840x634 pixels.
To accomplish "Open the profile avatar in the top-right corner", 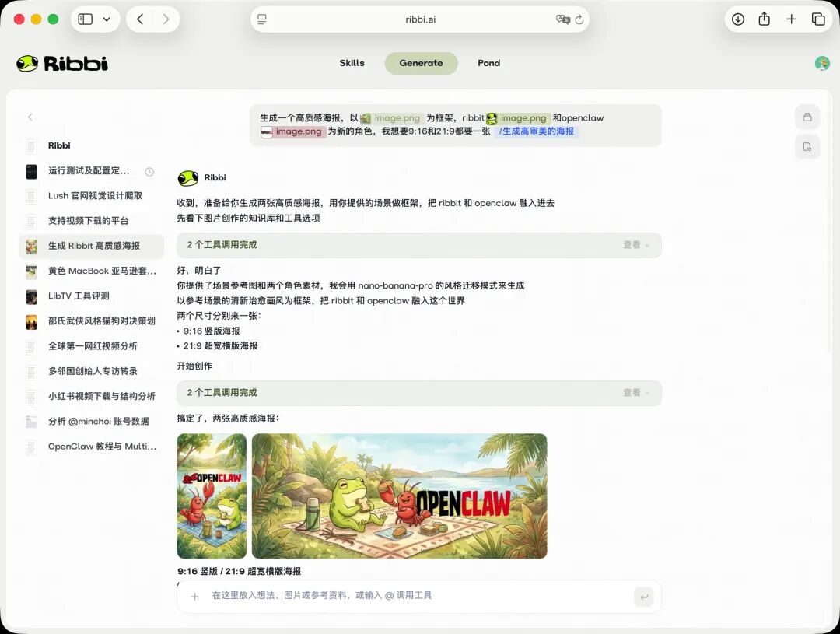I will tap(821, 63).
